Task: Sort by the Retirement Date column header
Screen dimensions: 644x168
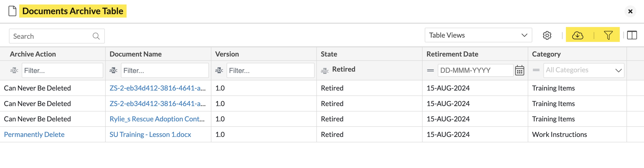Action: click(452, 54)
